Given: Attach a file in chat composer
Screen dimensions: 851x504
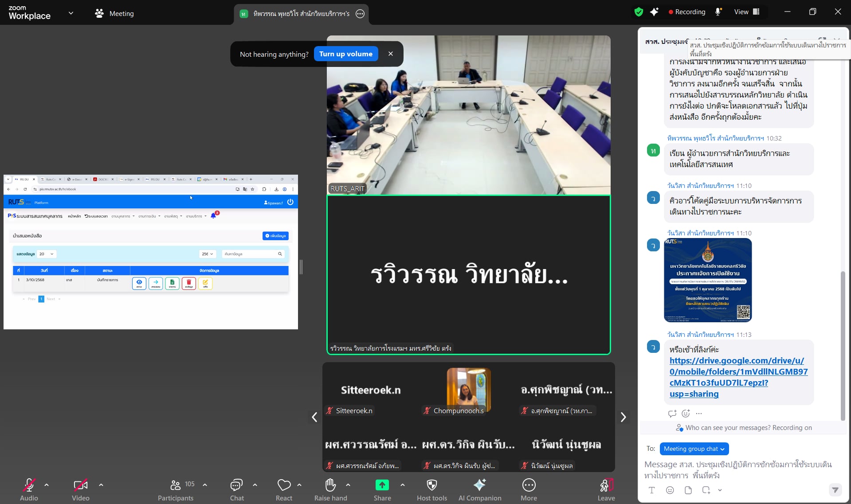Looking at the screenshot, I should pos(688,490).
